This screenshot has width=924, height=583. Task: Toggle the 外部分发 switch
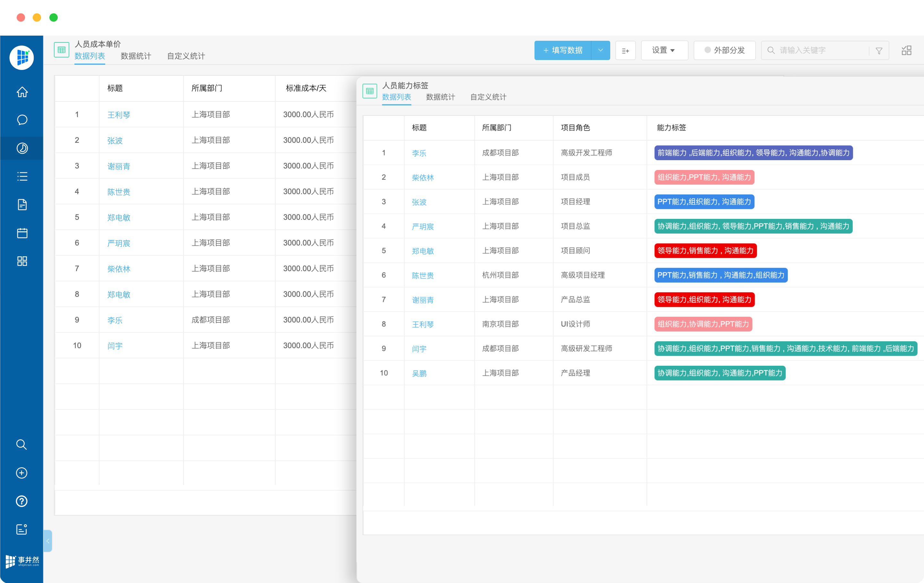(707, 50)
